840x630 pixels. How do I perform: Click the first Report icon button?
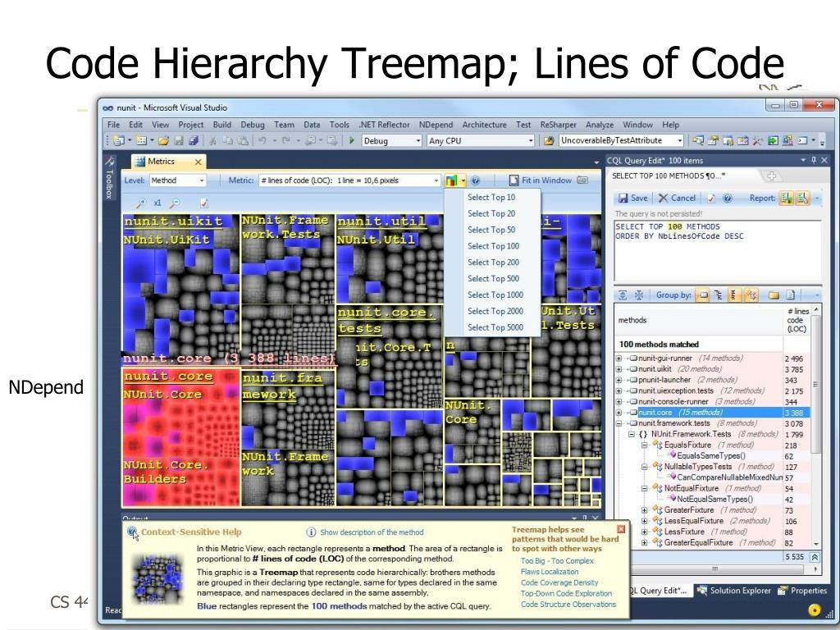coord(786,199)
